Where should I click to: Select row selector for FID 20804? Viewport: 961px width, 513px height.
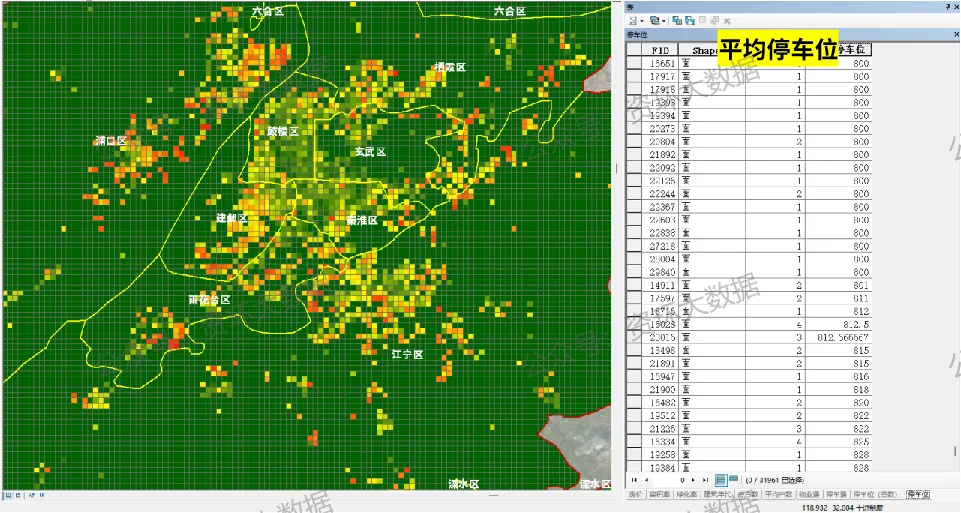coord(634,142)
